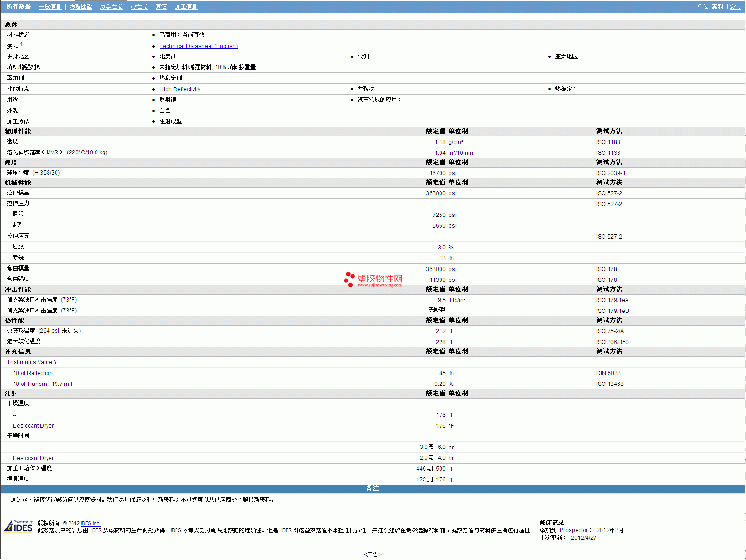Open the 所有数据 tab
Image resolution: width=746 pixels, height=560 pixels.
coord(18,7)
